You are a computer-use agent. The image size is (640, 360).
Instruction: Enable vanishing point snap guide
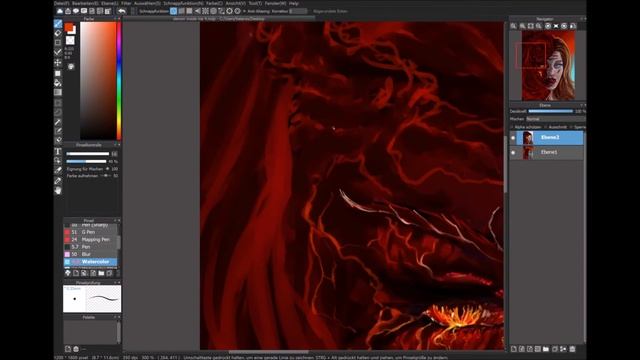(198, 11)
